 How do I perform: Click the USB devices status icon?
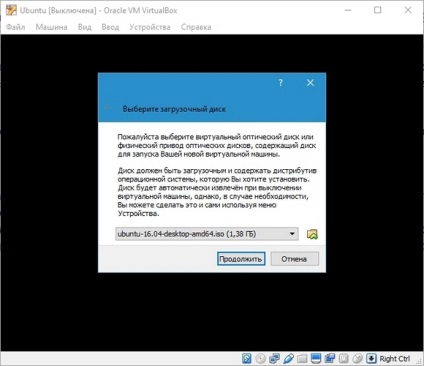point(288,358)
